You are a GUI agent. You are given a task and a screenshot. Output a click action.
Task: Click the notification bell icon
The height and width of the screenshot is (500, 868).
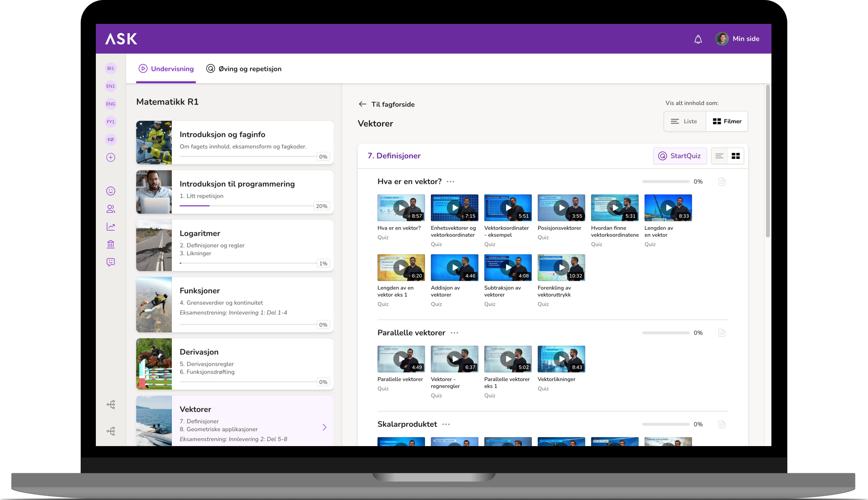[698, 39]
